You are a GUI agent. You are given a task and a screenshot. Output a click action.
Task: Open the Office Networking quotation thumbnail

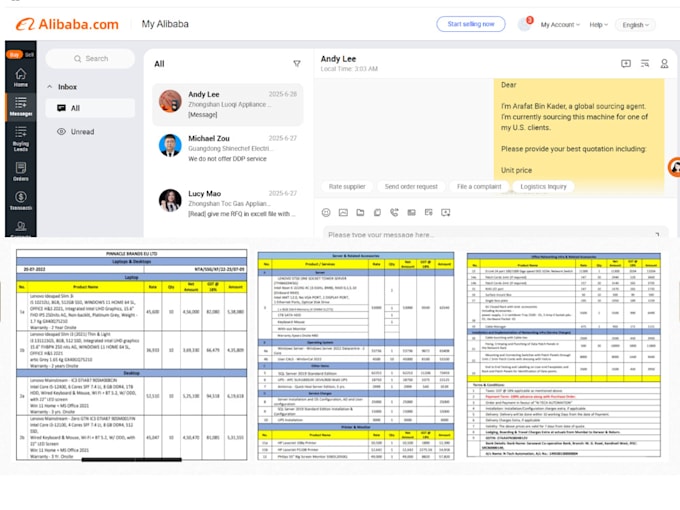pos(564,355)
